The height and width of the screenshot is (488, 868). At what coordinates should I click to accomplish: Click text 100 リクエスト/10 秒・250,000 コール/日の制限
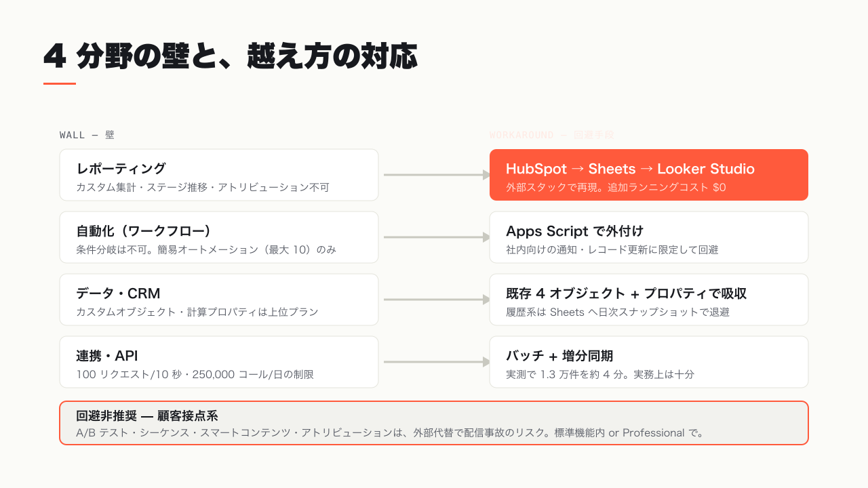[195, 374]
